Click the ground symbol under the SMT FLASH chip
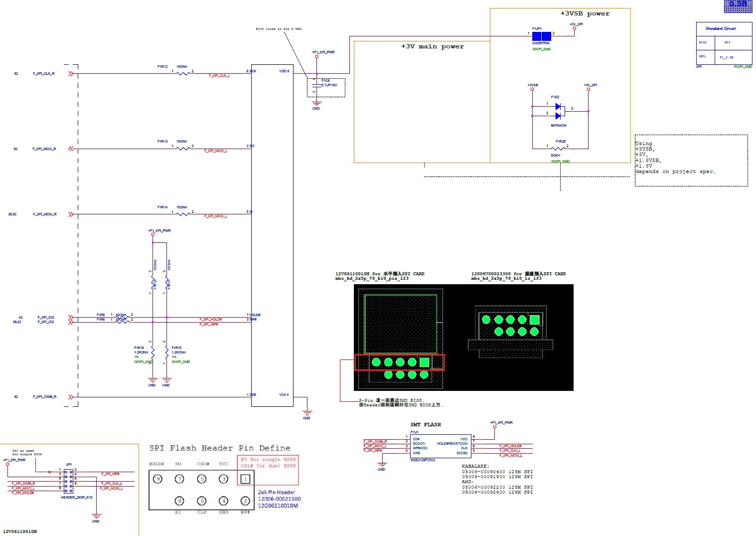The image size is (756, 536). pos(382,465)
